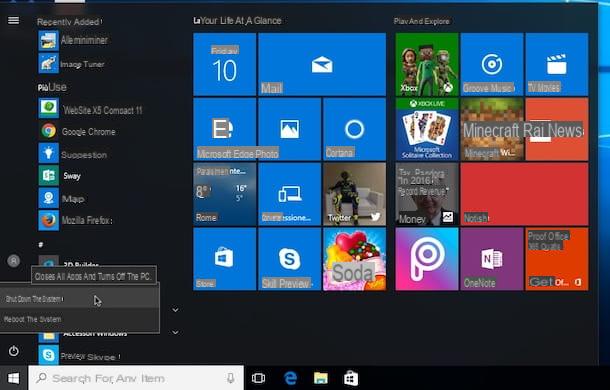
Task: Click the user account avatar icon
Action: coord(14,261)
